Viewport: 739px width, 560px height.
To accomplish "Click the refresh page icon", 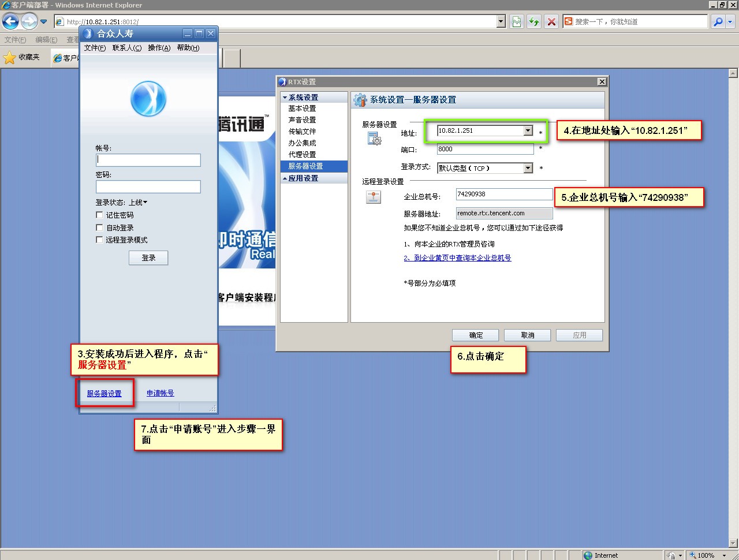I will click(x=534, y=22).
